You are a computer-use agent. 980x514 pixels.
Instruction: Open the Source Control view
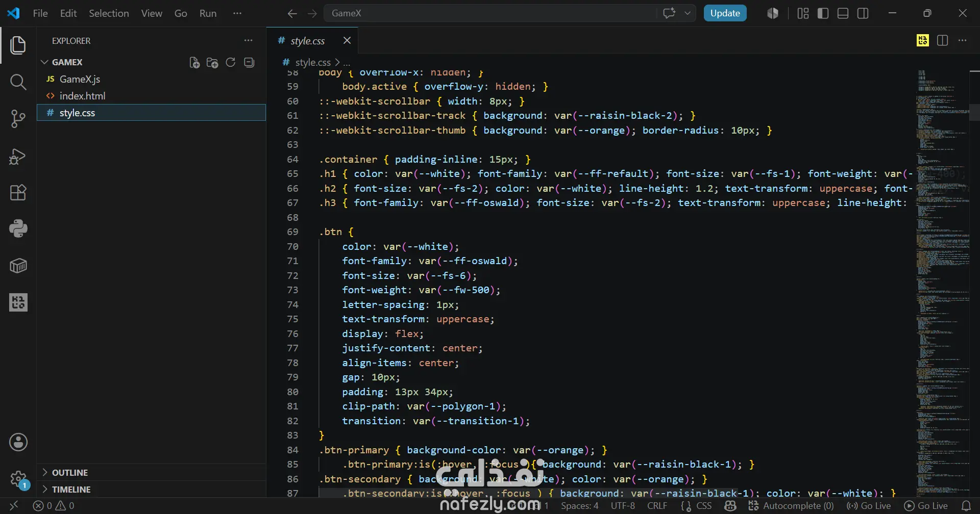coord(18,119)
